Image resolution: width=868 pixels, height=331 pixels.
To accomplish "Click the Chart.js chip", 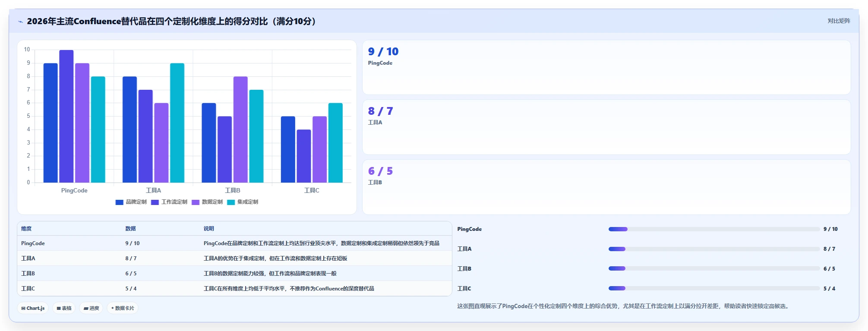I will click(x=33, y=308).
